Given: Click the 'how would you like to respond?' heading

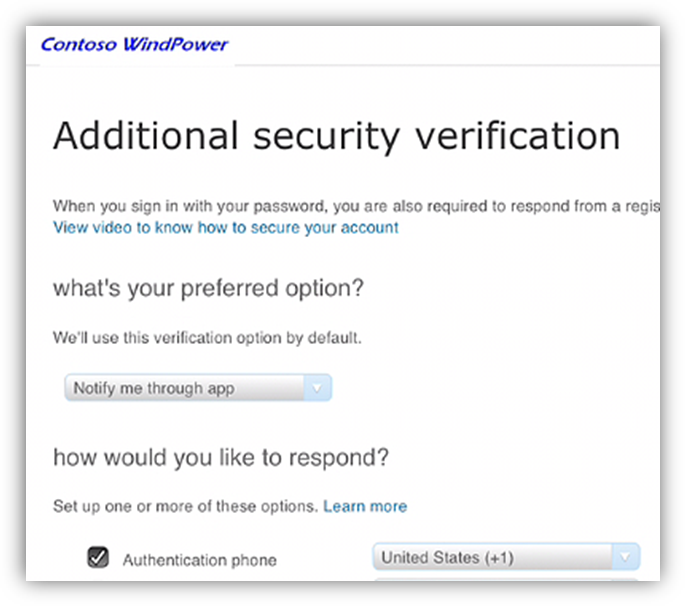Looking at the screenshot, I should (220, 458).
